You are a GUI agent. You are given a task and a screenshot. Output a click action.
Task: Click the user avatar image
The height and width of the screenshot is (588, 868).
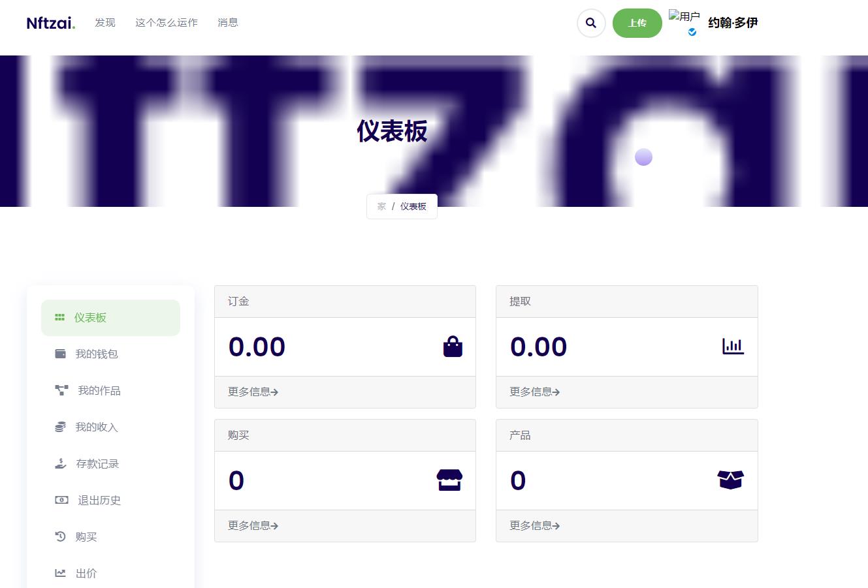(684, 18)
